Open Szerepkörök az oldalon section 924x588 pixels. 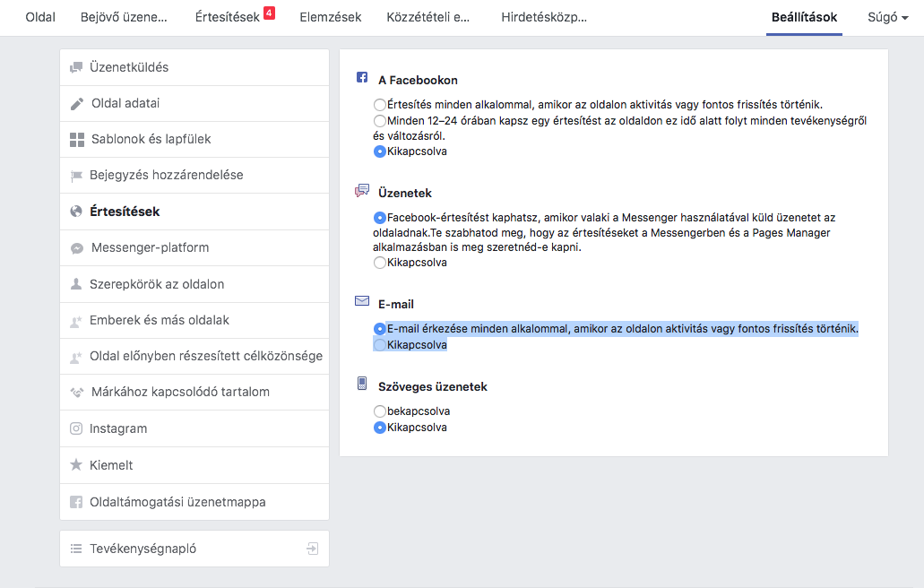coord(194,284)
